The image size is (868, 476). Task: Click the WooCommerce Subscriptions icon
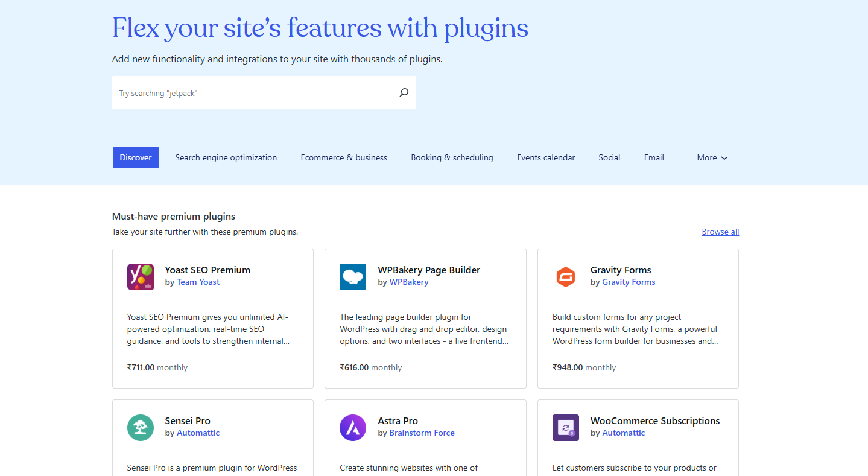[566, 428]
